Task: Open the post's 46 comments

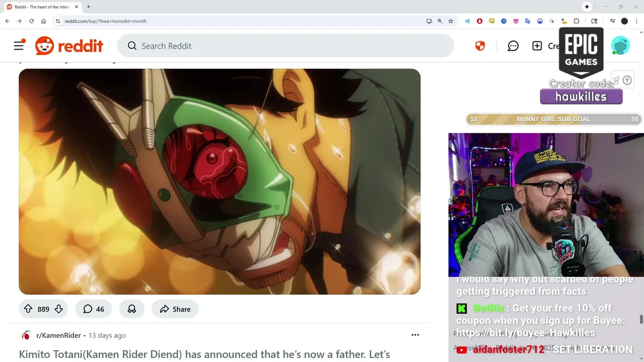Action: point(93,309)
